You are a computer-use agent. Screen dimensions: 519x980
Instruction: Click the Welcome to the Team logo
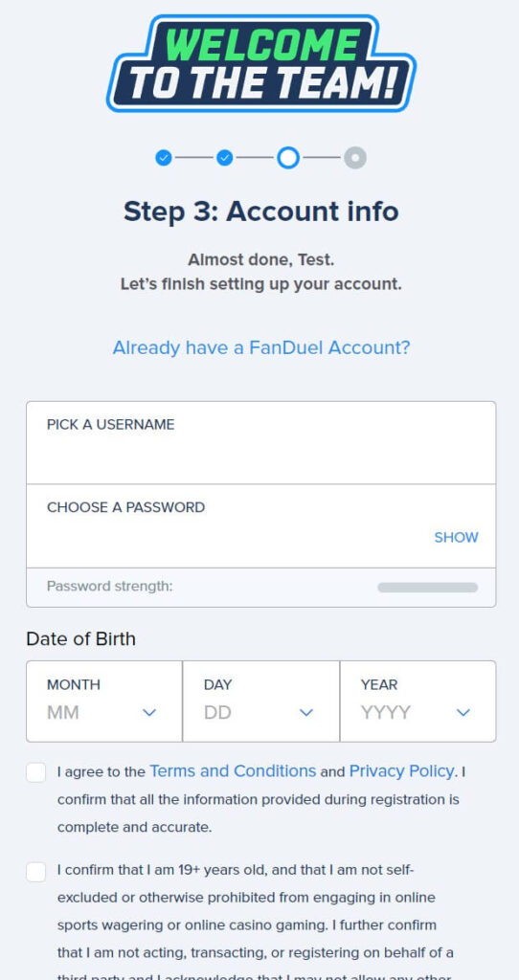click(261, 64)
